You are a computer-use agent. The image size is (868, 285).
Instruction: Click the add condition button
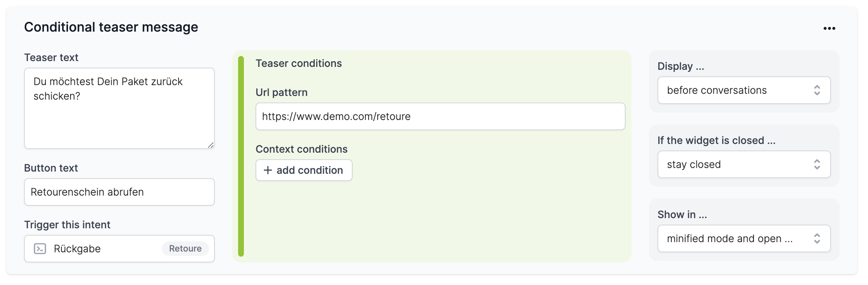[304, 170]
